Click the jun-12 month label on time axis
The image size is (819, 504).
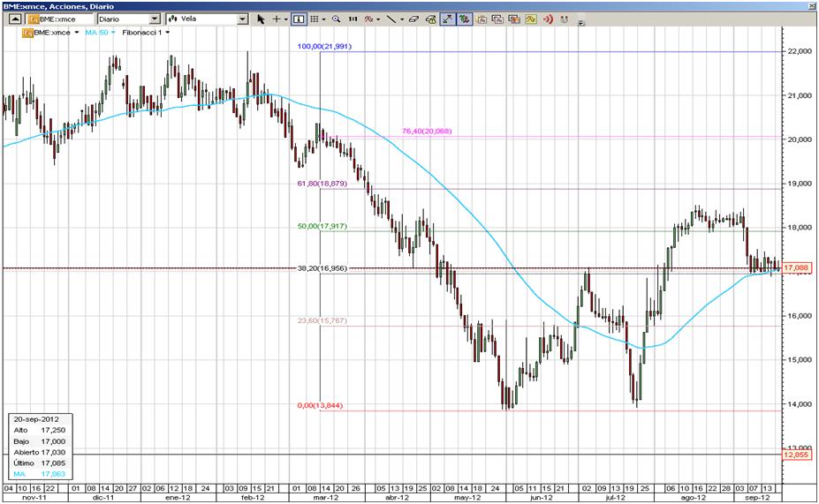point(541,498)
